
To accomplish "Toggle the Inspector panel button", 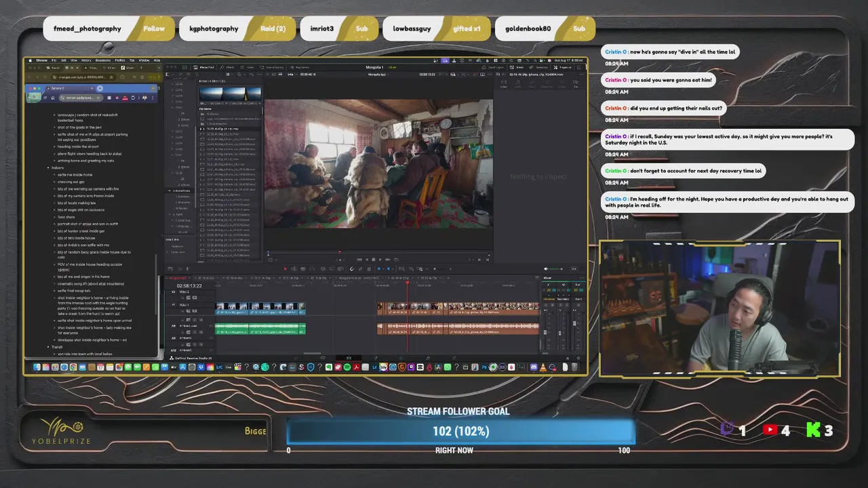I will (563, 67).
